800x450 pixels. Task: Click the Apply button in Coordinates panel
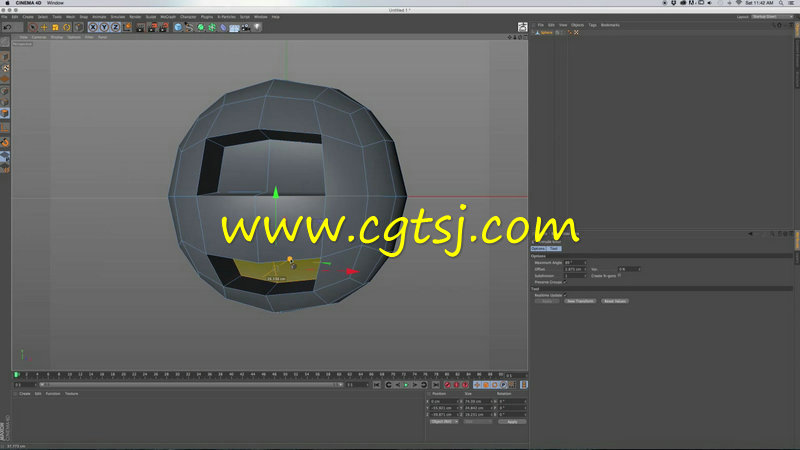tap(512, 422)
